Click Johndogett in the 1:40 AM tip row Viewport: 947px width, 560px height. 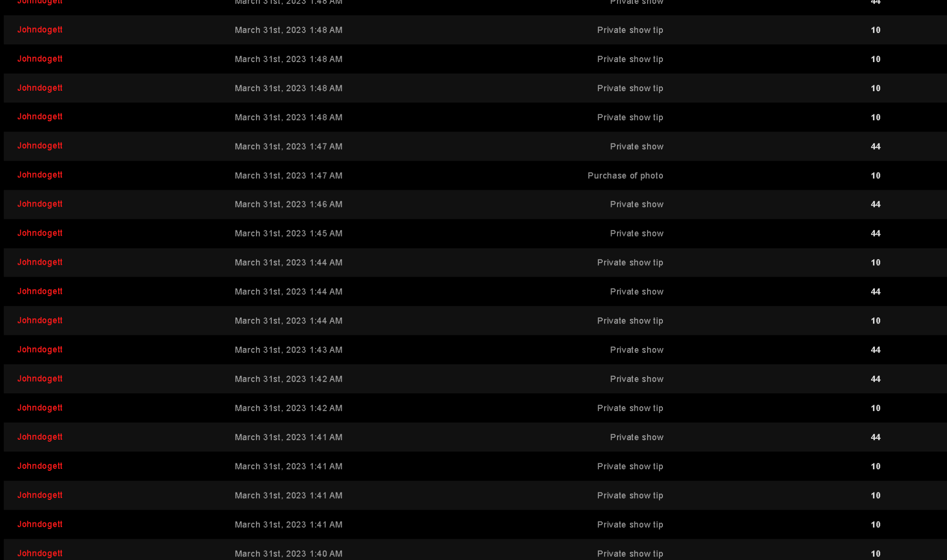[x=40, y=553]
